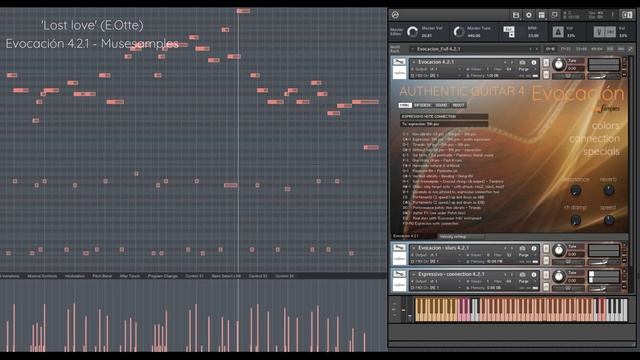Click the Kontakt logo icon
Screen dimensions: 640x360
click(x=395, y=15)
